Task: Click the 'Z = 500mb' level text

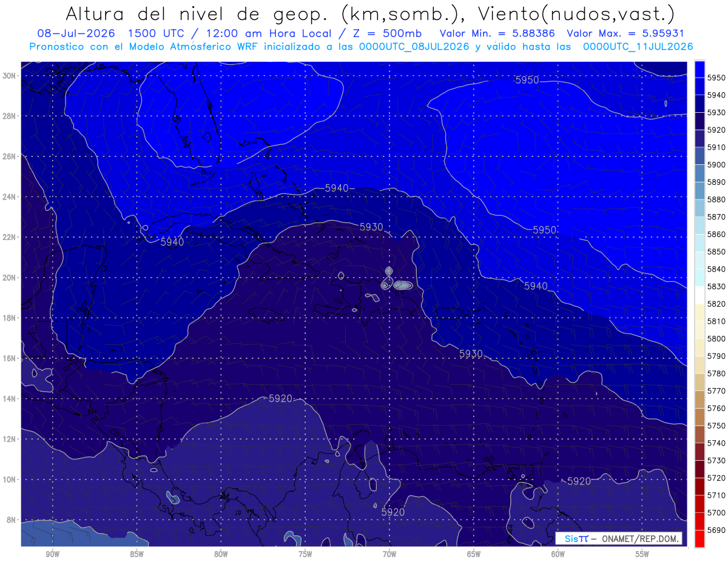Action: coord(385,34)
